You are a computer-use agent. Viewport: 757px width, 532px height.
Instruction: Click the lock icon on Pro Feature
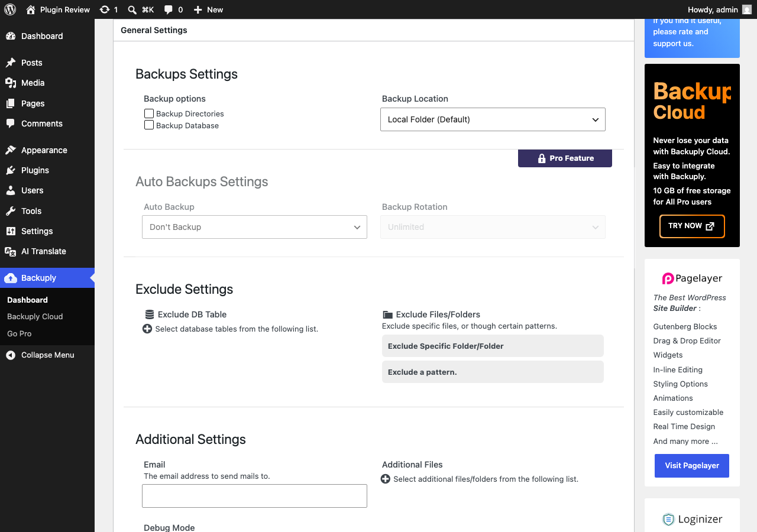tap(542, 158)
